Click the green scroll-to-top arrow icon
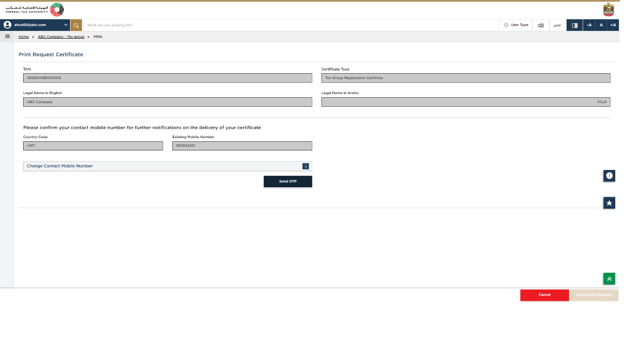643x364 pixels. point(609,279)
